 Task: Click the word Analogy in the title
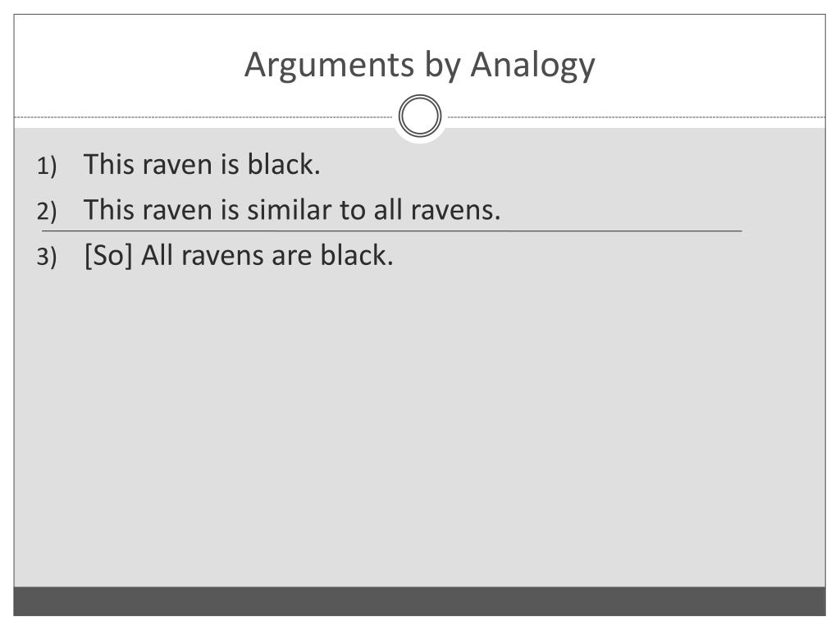coord(532,65)
